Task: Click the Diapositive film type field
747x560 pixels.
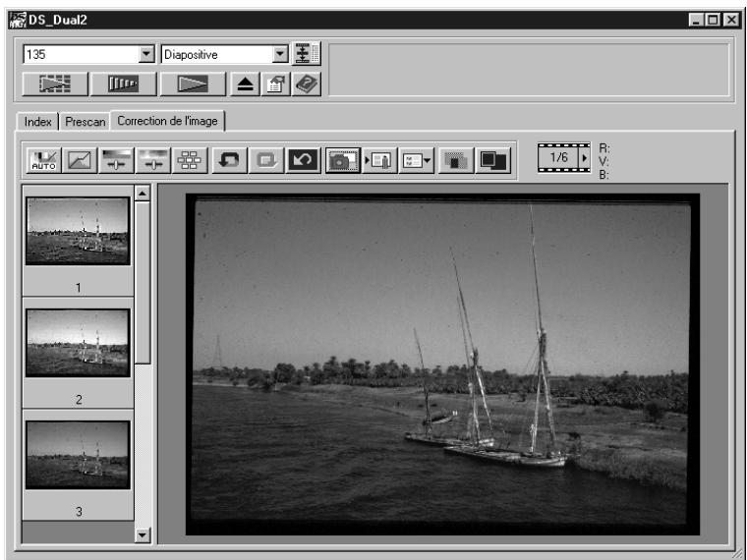Action: pos(225,54)
